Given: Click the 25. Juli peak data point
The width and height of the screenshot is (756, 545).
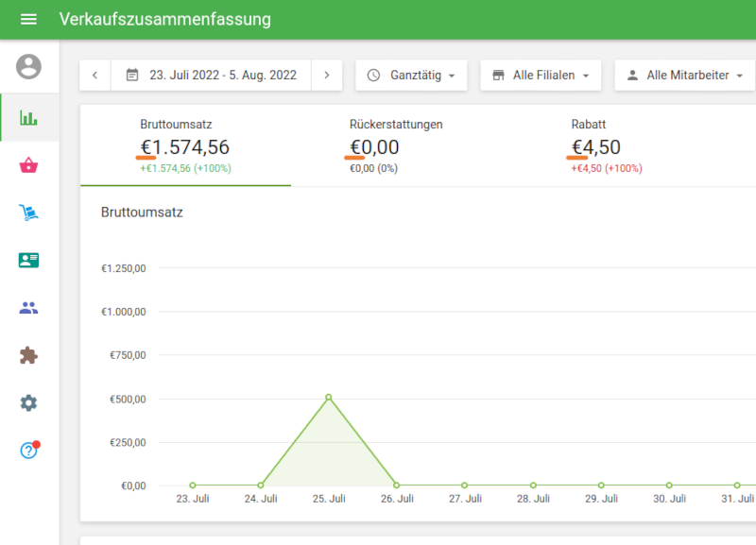Looking at the screenshot, I should click(x=329, y=398).
